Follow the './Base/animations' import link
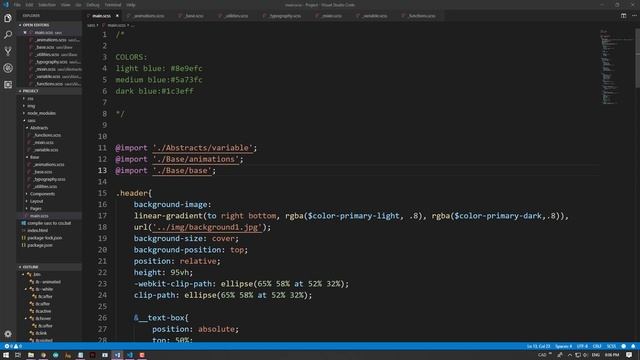This screenshot has width=640, height=360. pos(196,159)
